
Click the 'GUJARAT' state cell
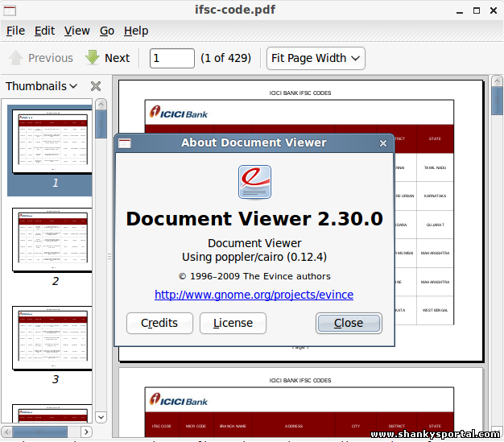436,225
